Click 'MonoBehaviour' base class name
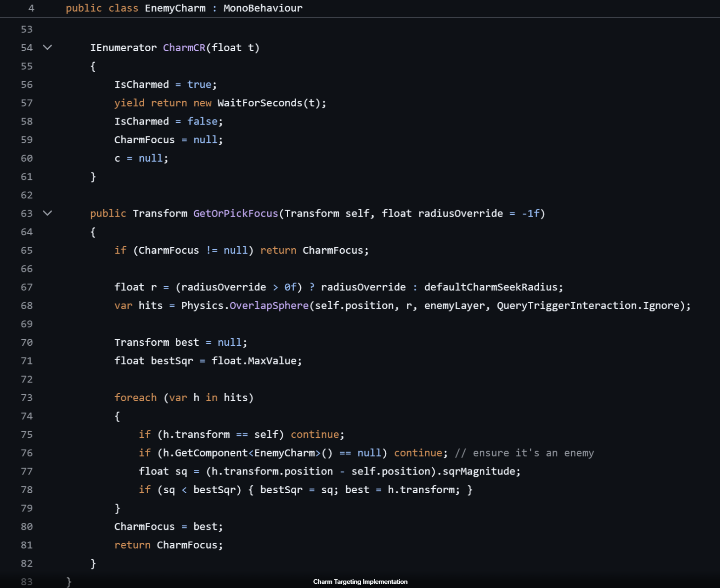Screen dimensions: 720x588 263,8
